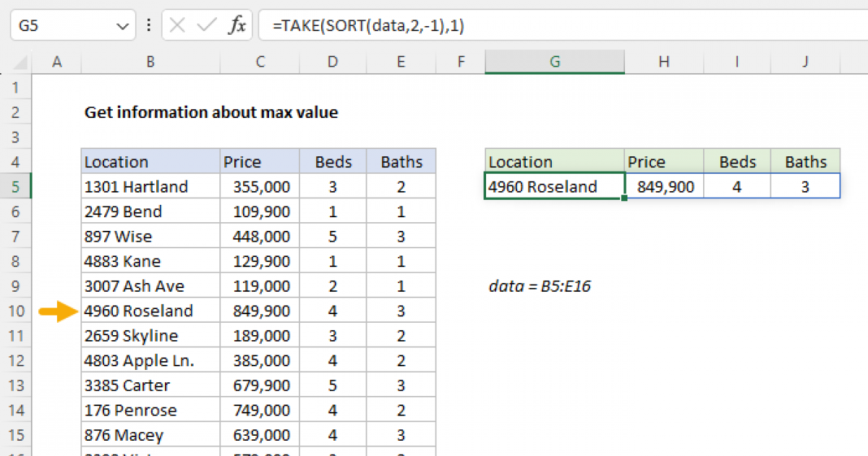Select row 2 header
This screenshot has width=868, height=456.
point(17,113)
